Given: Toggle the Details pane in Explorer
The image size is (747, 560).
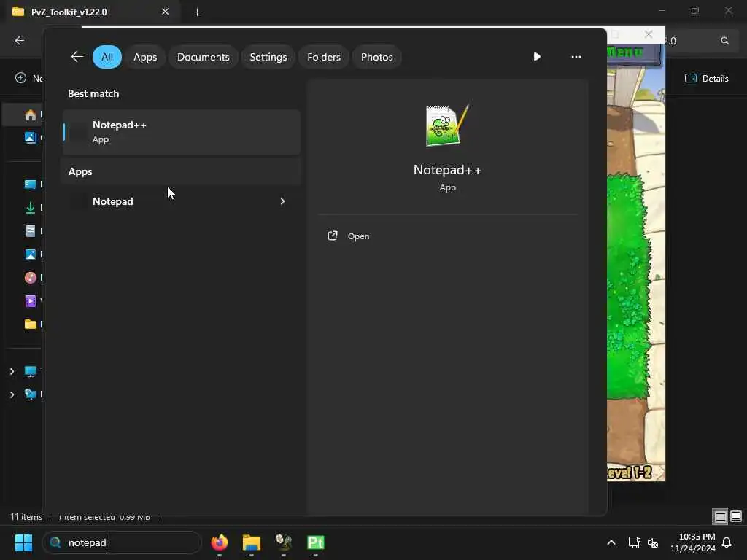Looking at the screenshot, I should 706,79.
